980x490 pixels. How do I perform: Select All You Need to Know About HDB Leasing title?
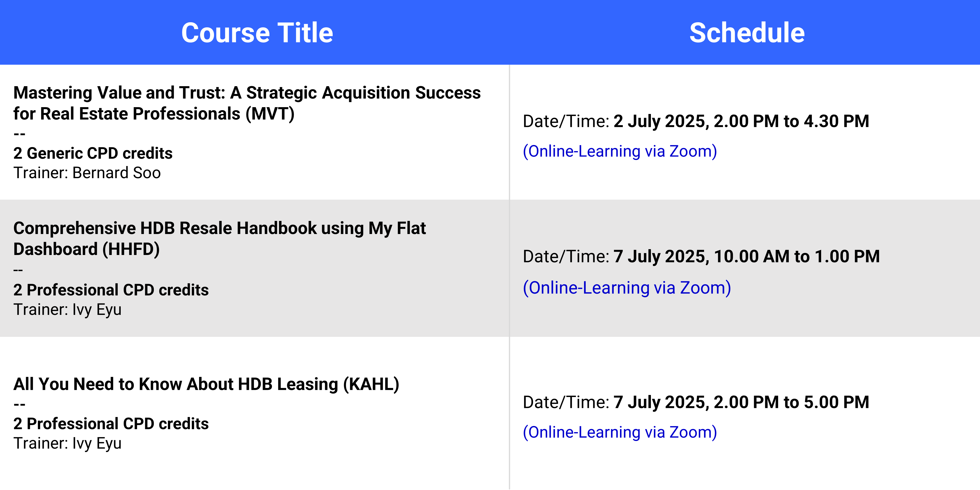(206, 384)
